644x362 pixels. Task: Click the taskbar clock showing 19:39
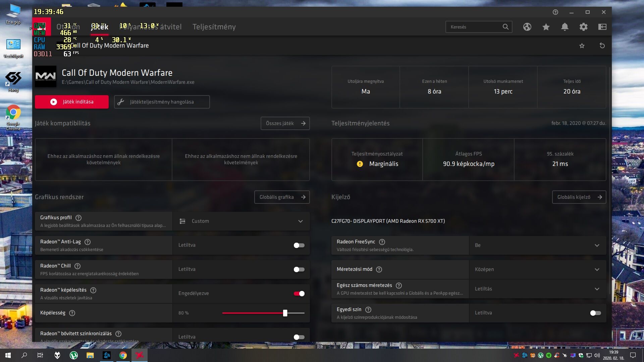click(613, 355)
